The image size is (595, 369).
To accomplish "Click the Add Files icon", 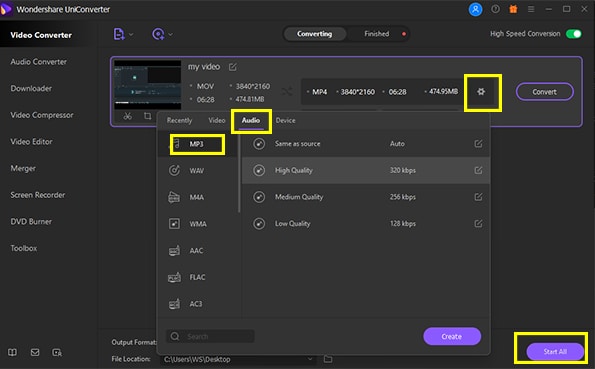I will [119, 34].
